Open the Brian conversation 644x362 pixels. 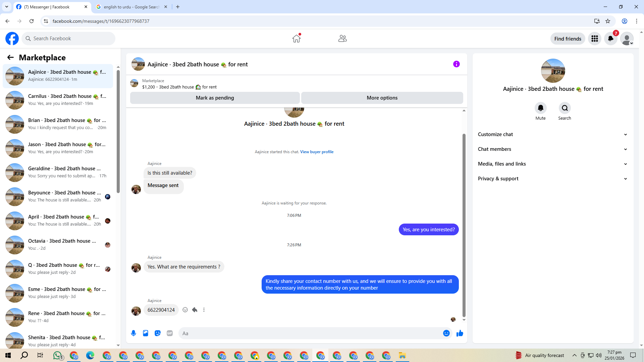pyautogui.click(x=58, y=124)
